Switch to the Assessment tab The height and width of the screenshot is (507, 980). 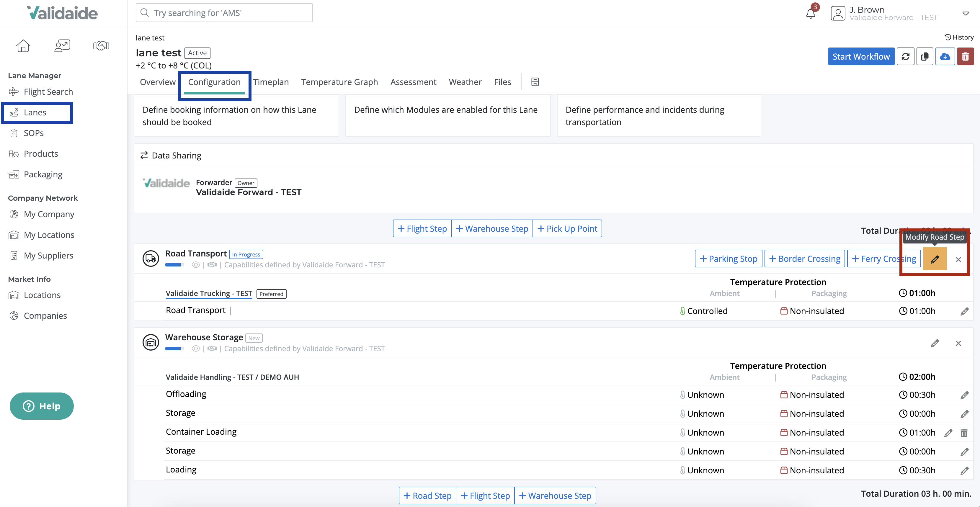[413, 82]
